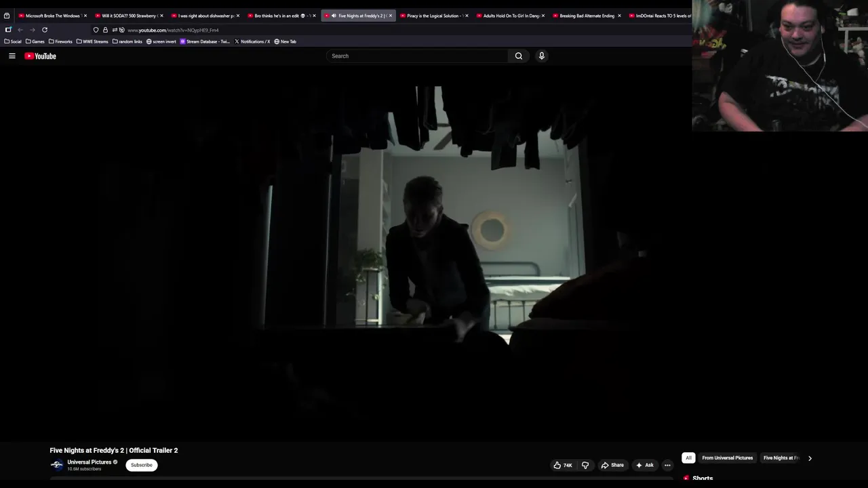This screenshot has width=868, height=488.
Task: Open the YouTube guide hamburger menu
Action: point(12,56)
